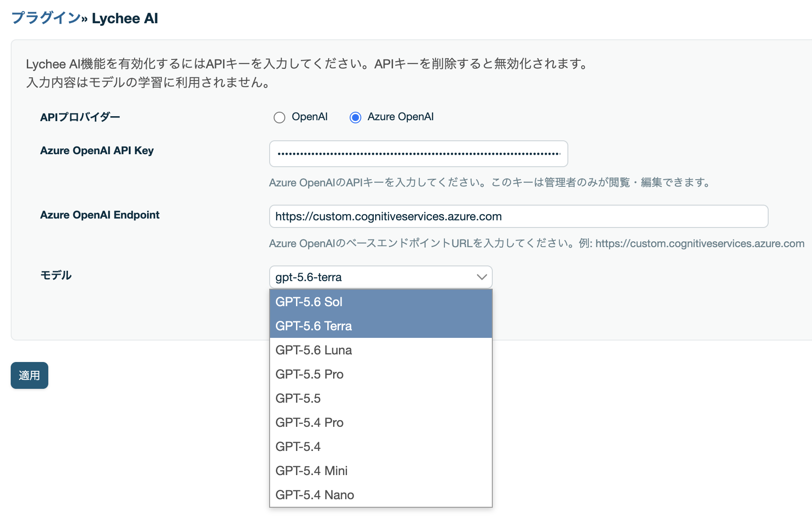Screen dimensions: 812x522
Task: Click the APIプロバイダー label
Action: (x=80, y=117)
